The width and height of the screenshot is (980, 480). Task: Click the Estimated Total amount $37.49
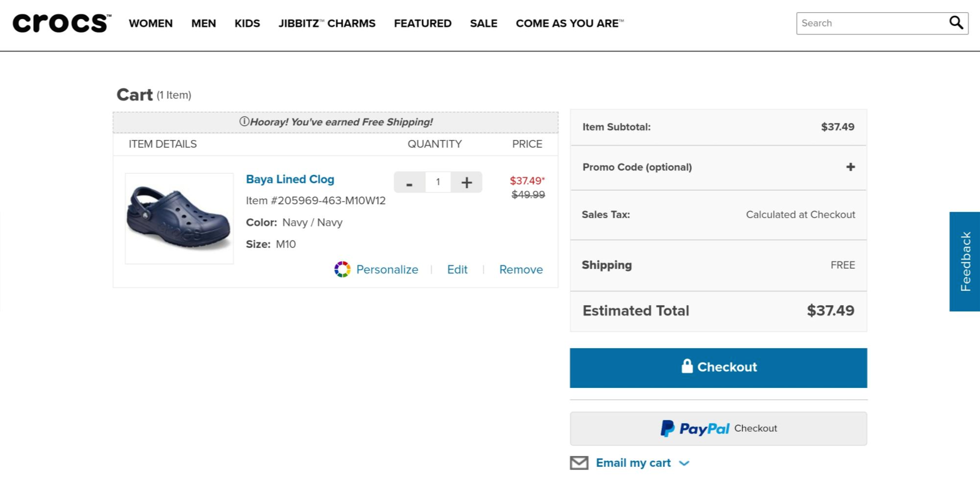(x=830, y=311)
